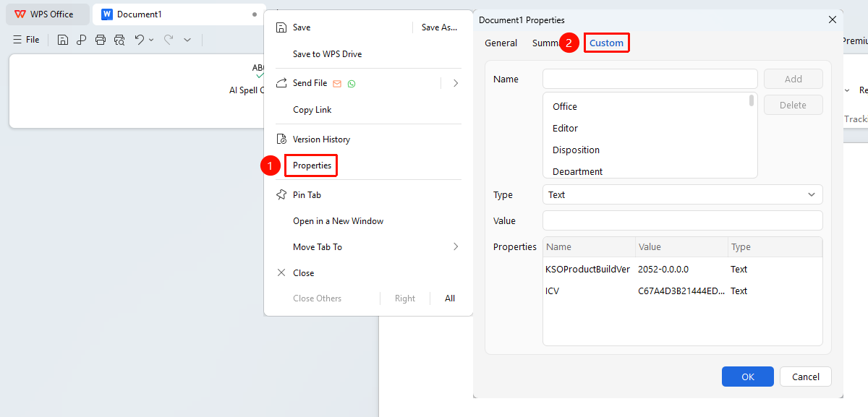The width and height of the screenshot is (868, 417).
Task: Open the File menu
Action: [27, 40]
